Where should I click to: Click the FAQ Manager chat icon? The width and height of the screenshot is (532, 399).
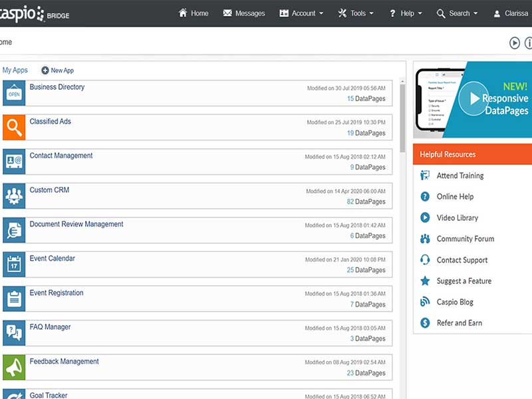pos(14,333)
